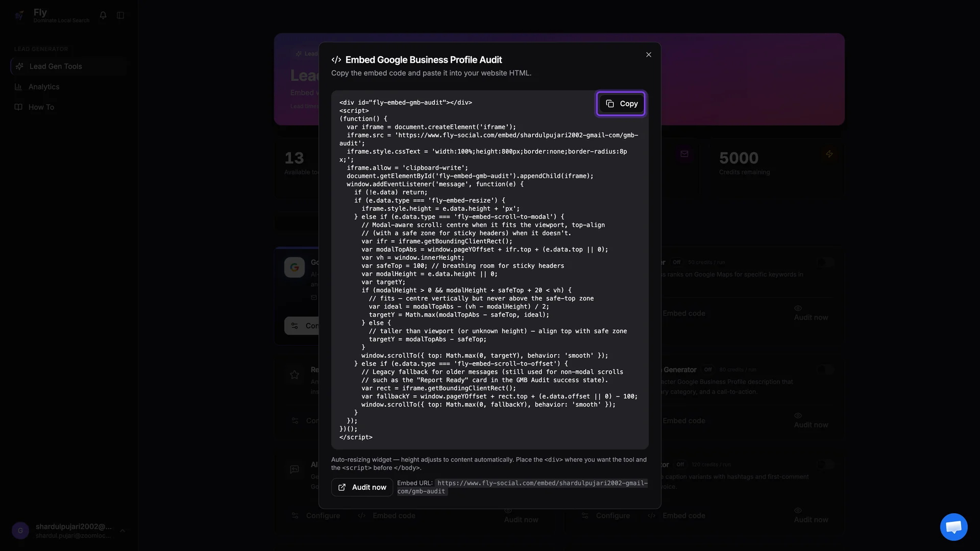Open Embed code on the bottom-left AI card
Screen dimensions: 980x551
(386, 516)
